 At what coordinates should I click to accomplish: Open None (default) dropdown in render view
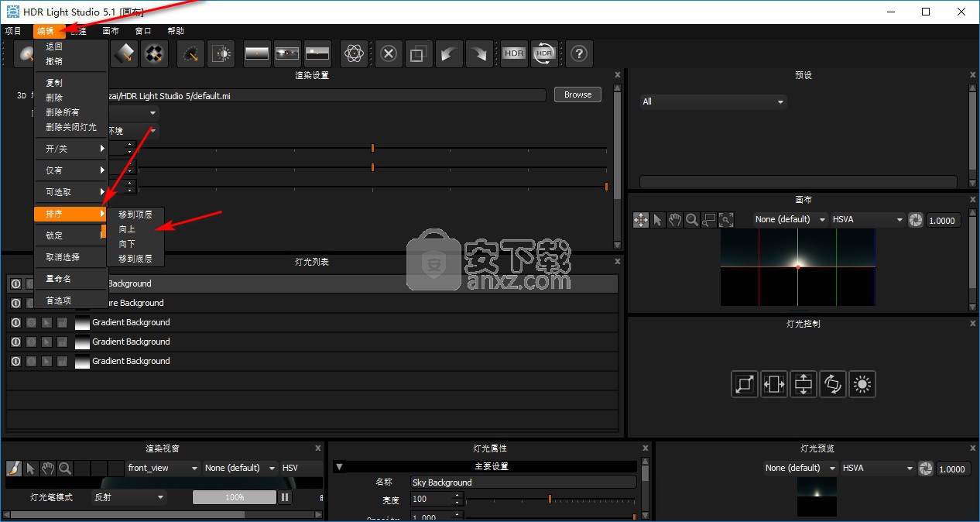pos(240,468)
